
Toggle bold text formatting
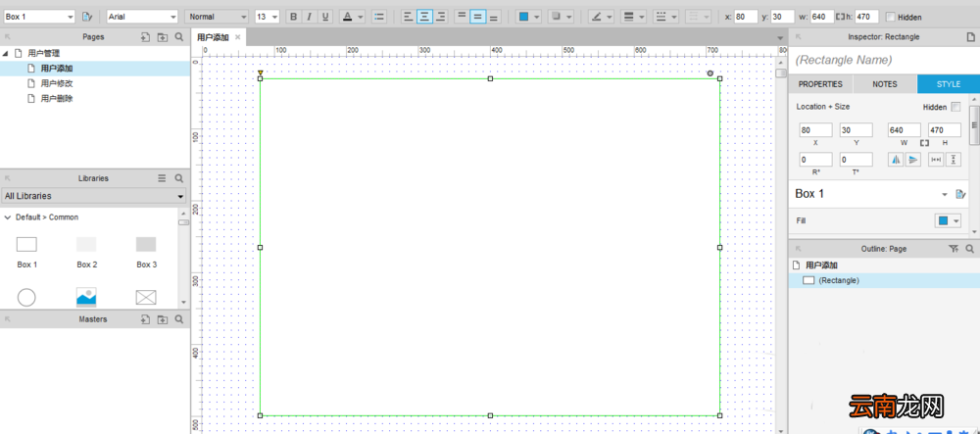[x=293, y=17]
